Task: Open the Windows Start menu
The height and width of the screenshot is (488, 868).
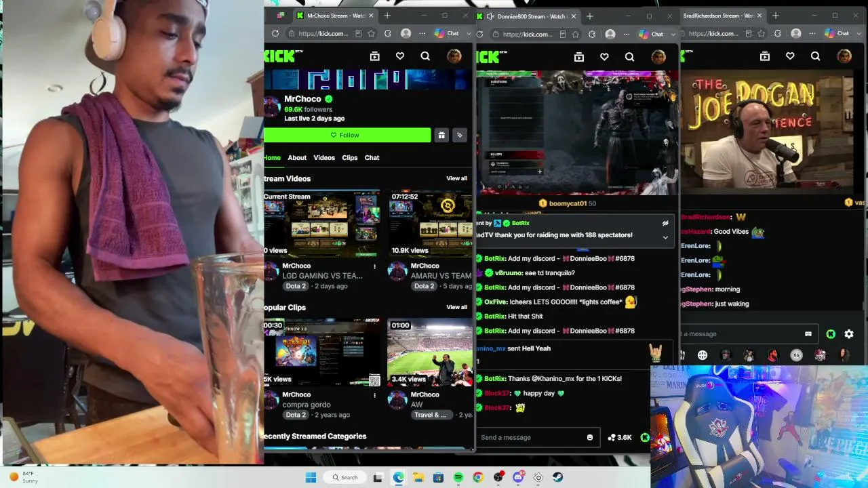Action: pyautogui.click(x=311, y=477)
